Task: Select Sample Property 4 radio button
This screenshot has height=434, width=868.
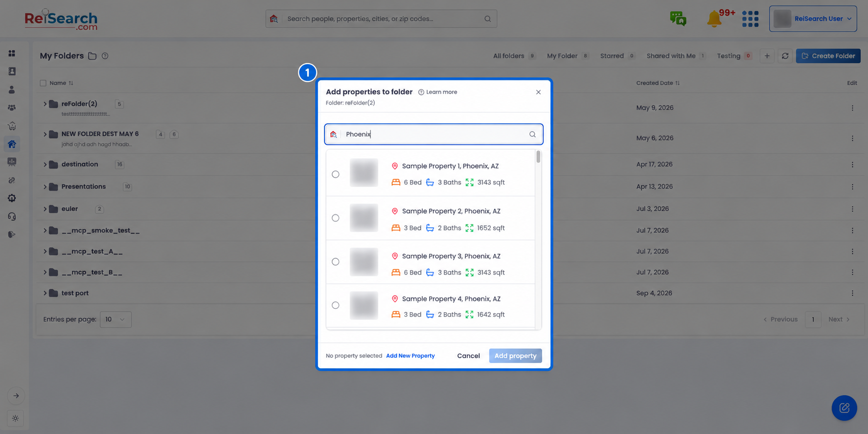Action: (x=335, y=305)
